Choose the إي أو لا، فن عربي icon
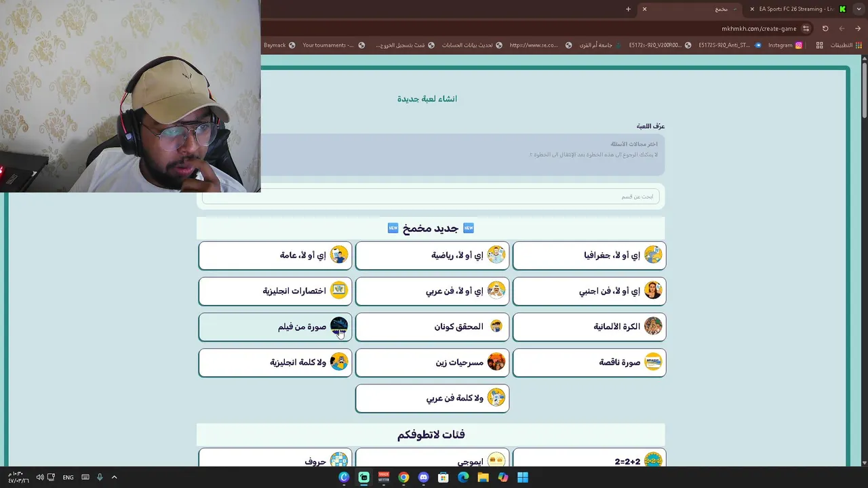 coord(496,291)
